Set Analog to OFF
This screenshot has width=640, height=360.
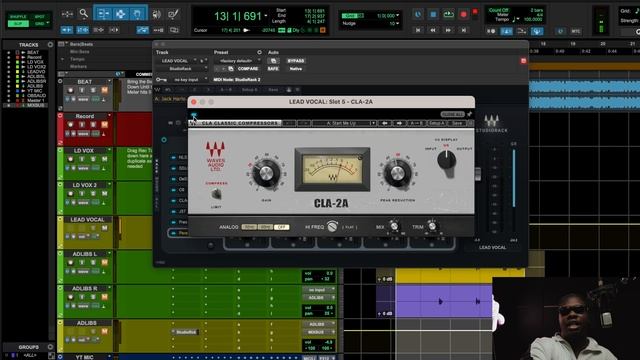tap(281, 227)
